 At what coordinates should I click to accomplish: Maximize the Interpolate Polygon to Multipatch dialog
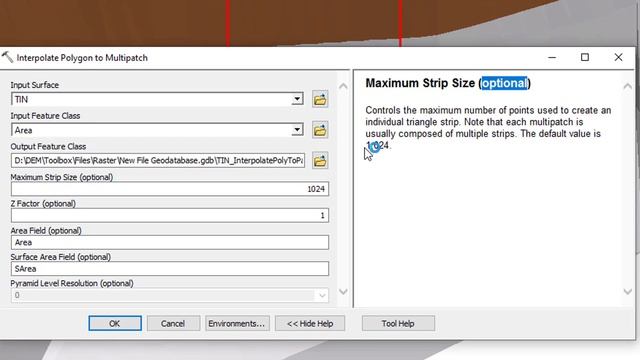point(585,58)
